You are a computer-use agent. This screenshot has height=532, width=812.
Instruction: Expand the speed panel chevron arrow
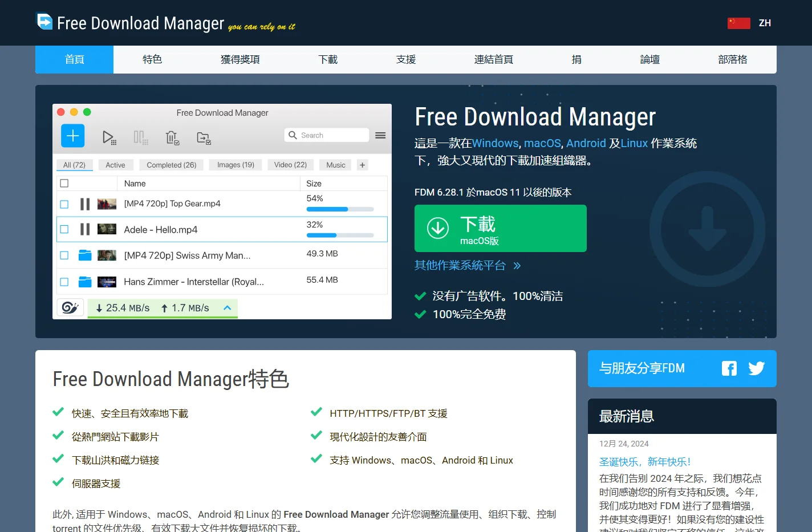[x=227, y=308]
